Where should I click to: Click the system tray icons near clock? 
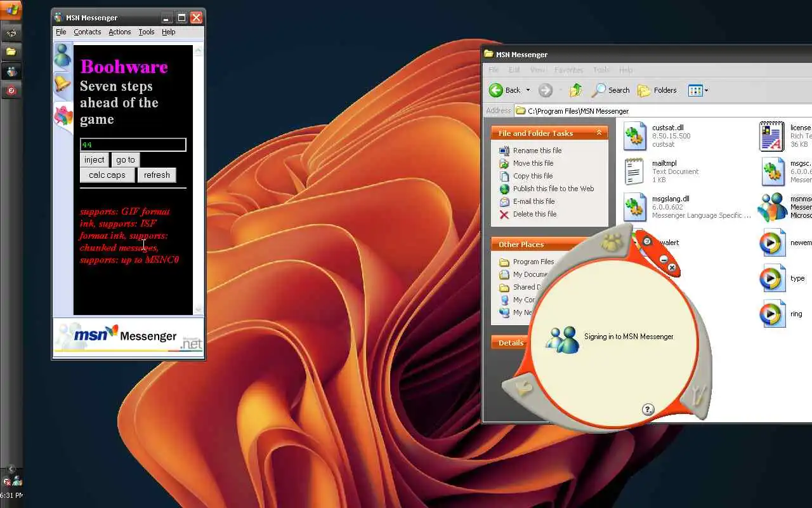click(x=11, y=481)
